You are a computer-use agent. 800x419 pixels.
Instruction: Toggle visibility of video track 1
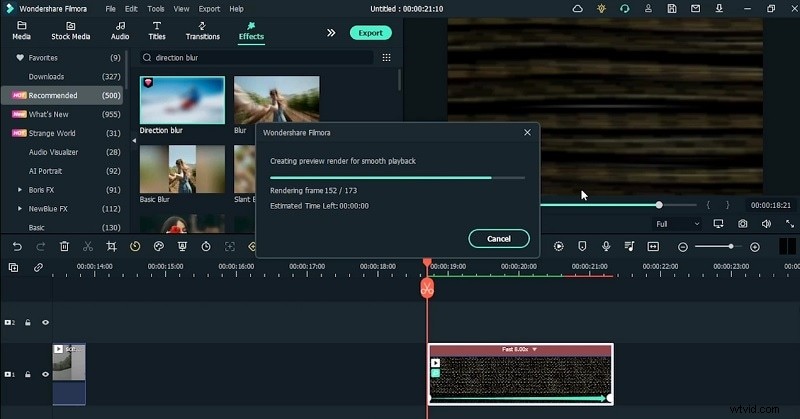45,374
